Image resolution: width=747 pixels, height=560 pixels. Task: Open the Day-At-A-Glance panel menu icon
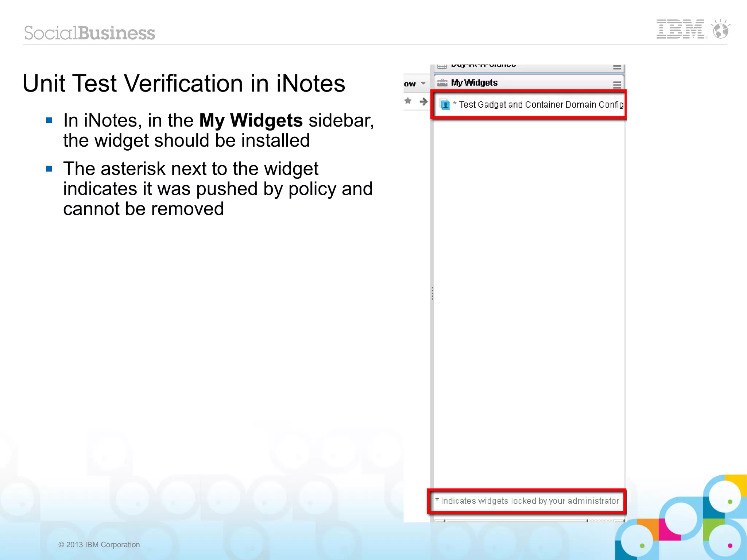pos(617,67)
